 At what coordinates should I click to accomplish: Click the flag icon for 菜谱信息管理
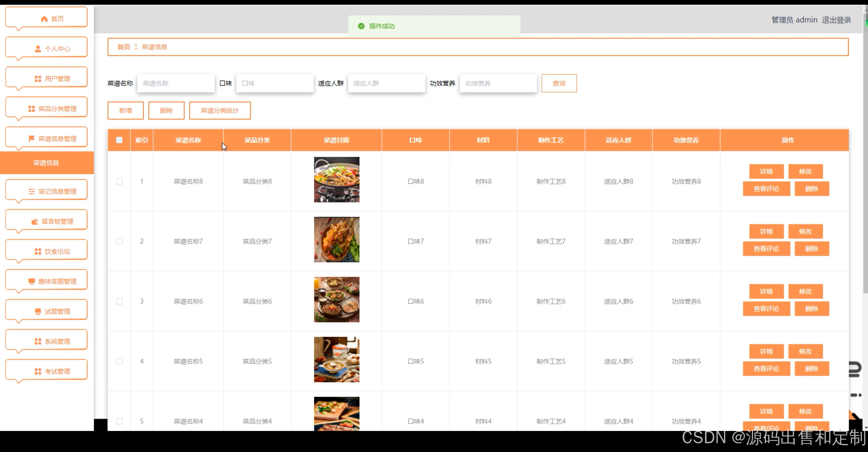tap(32, 138)
